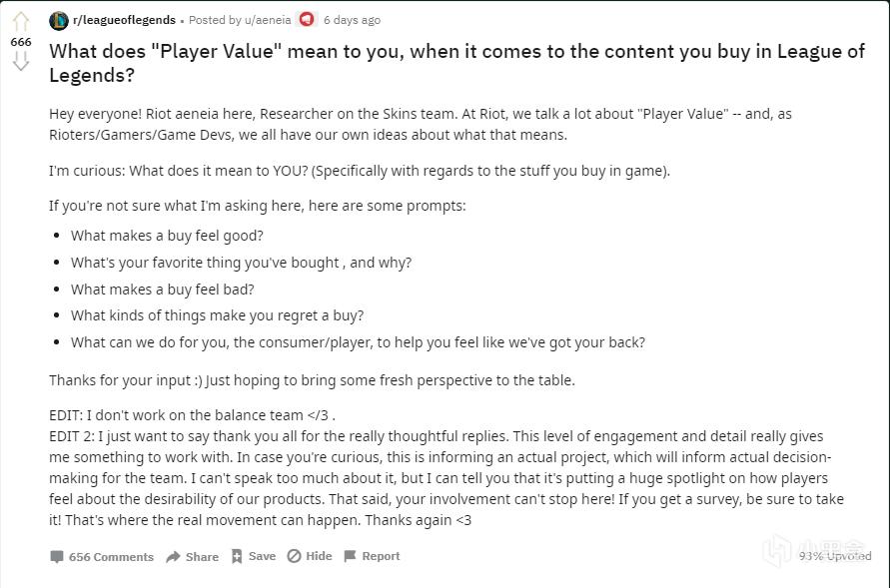890x588 pixels.
Task: Click the red Riot flair icon
Action: [x=307, y=20]
